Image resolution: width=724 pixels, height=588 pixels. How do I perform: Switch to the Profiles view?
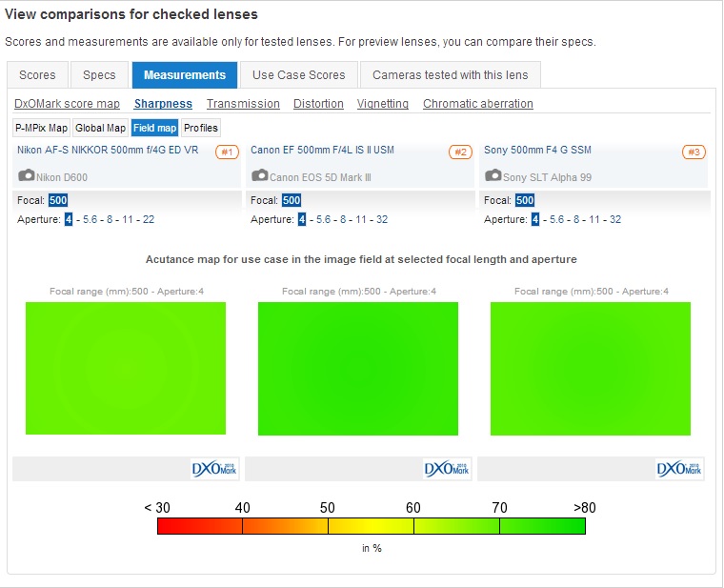[200, 128]
